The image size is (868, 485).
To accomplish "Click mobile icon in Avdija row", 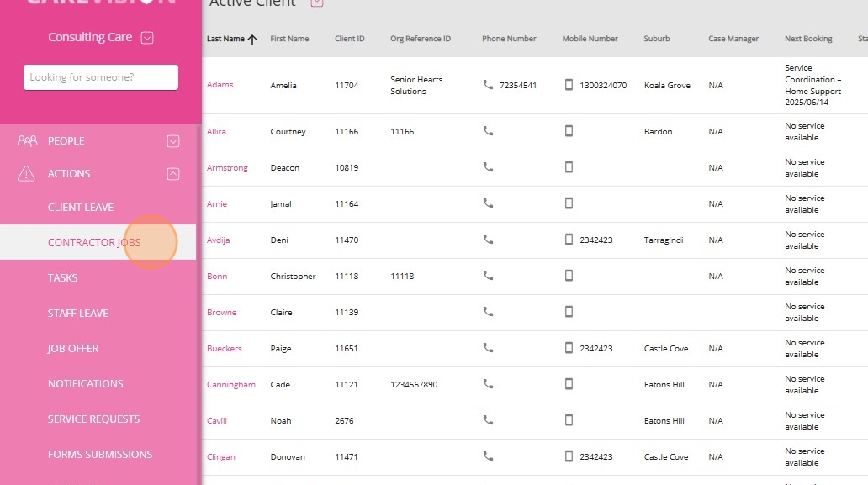I will pyautogui.click(x=569, y=240).
